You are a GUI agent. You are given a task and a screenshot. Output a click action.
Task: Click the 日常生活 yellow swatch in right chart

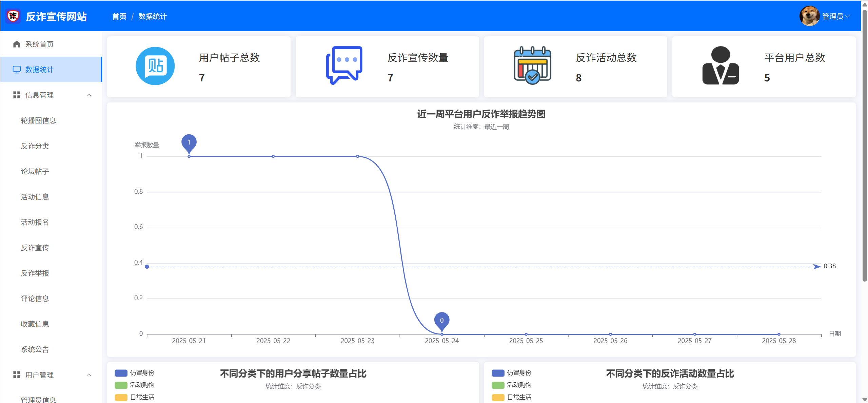coord(498,397)
